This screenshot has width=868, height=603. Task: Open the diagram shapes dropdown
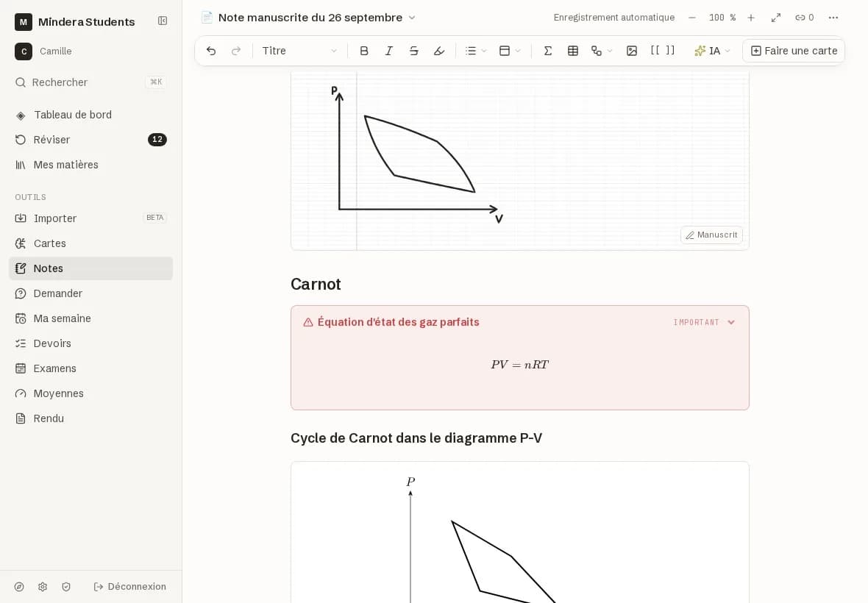pos(602,51)
